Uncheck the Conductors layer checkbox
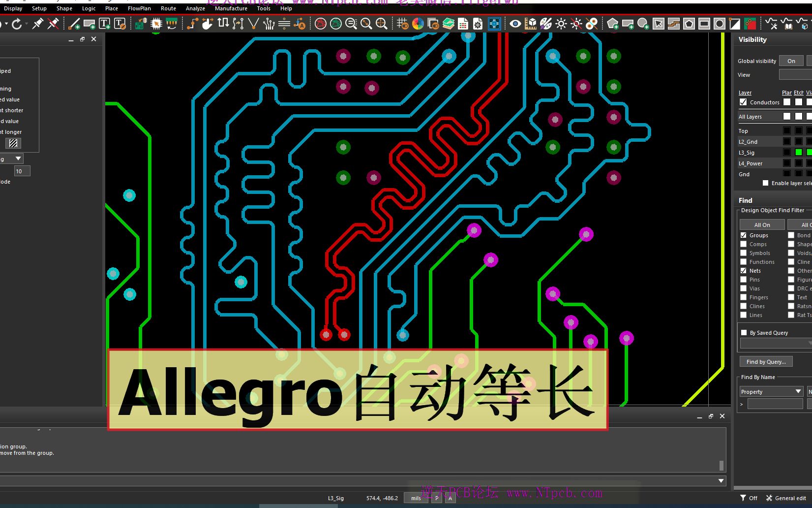 743,102
